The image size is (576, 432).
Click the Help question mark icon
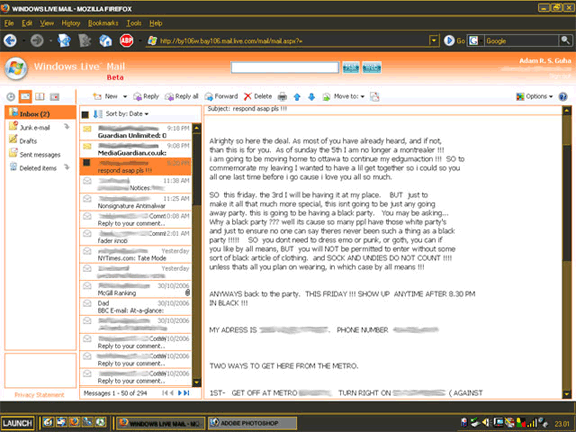click(563, 97)
